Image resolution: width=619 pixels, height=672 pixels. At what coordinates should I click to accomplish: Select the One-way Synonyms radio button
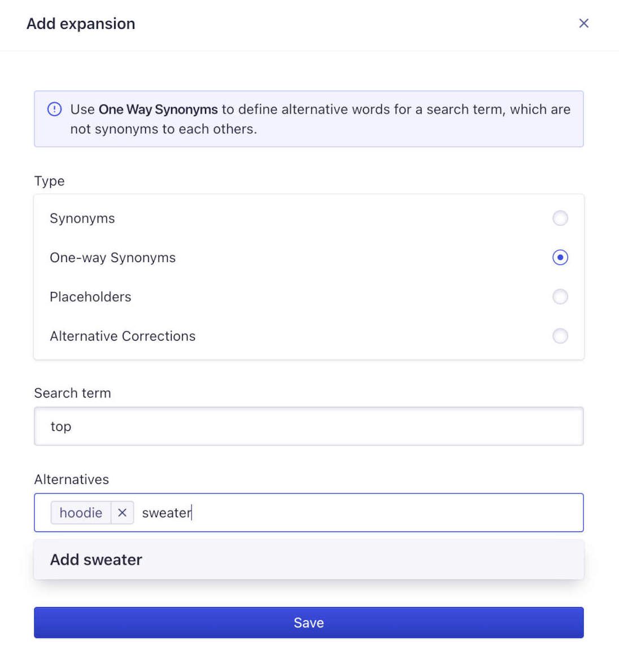click(560, 258)
